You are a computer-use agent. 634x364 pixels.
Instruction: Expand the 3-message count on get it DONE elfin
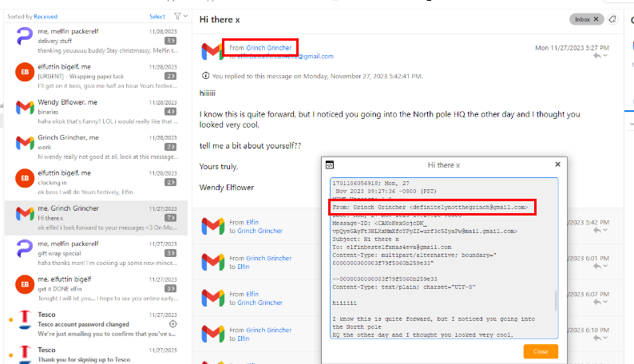coord(170,288)
